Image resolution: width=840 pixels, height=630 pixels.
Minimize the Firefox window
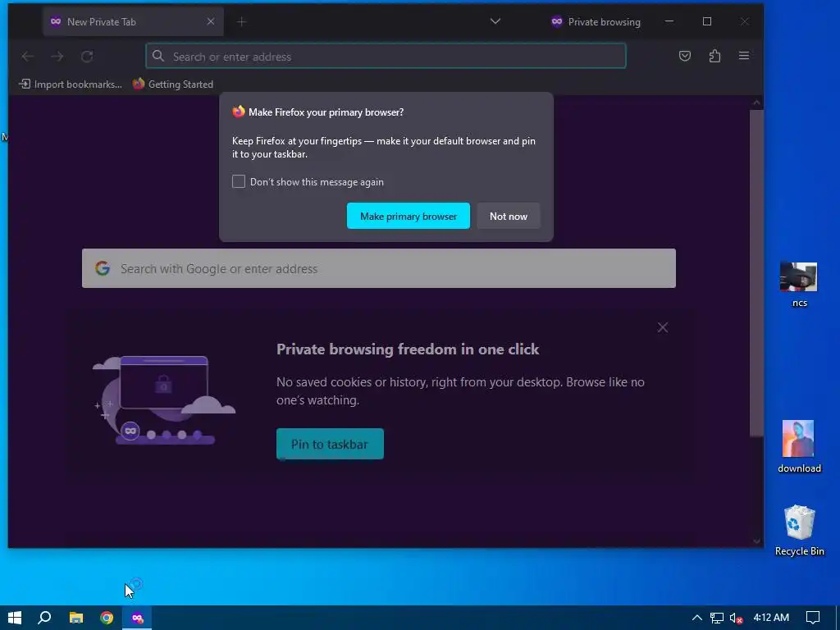coord(669,21)
